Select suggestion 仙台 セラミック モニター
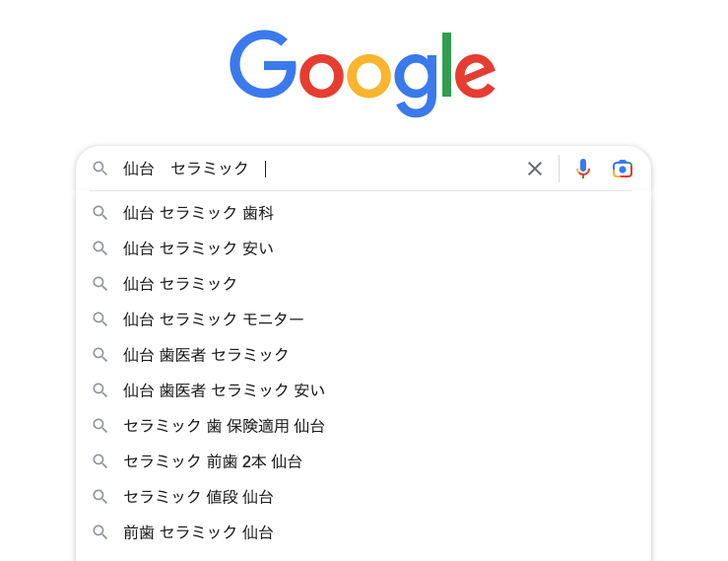The height and width of the screenshot is (561, 728). pos(364,319)
